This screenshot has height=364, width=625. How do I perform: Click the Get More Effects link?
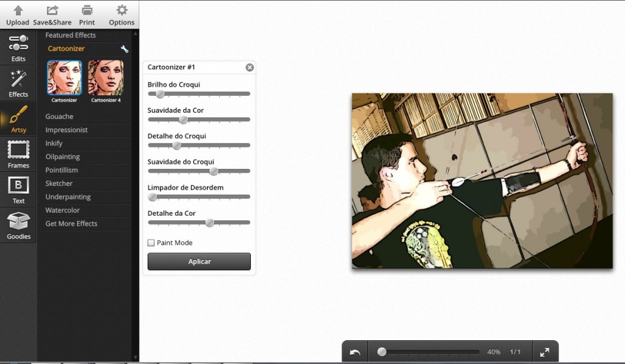click(x=71, y=224)
